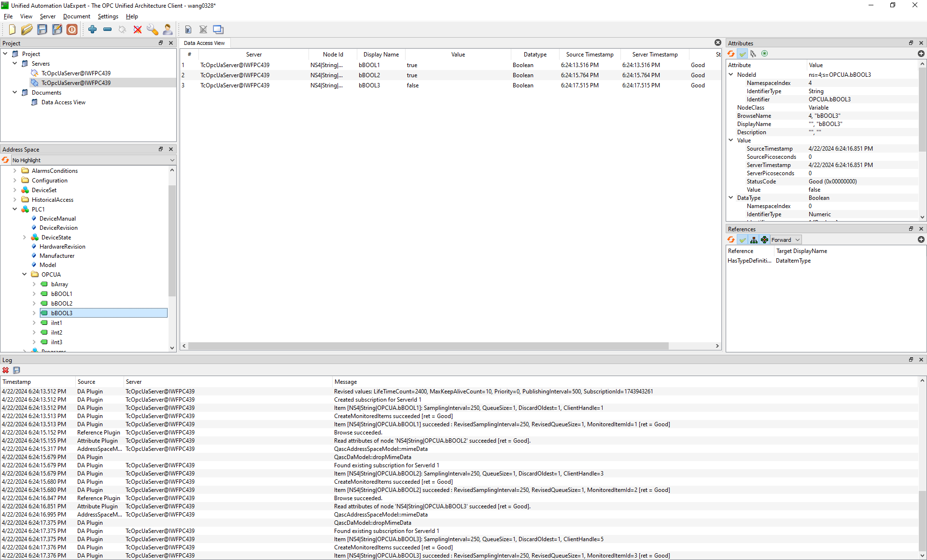This screenshot has width=927, height=560.
Task: Open server settings wrench icon
Action: coord(152,29)
